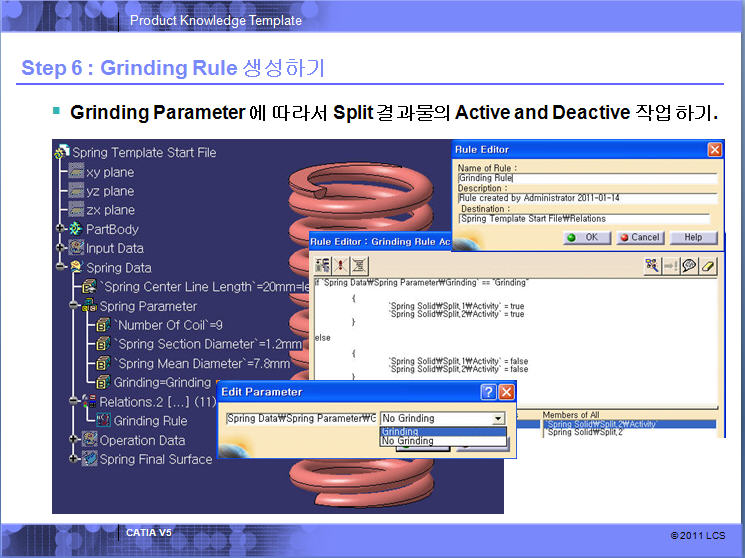This screenshot has height=558, width=745.
Task: Click the help question mark in Edit Parameter
Action: (x=488, y=392)
